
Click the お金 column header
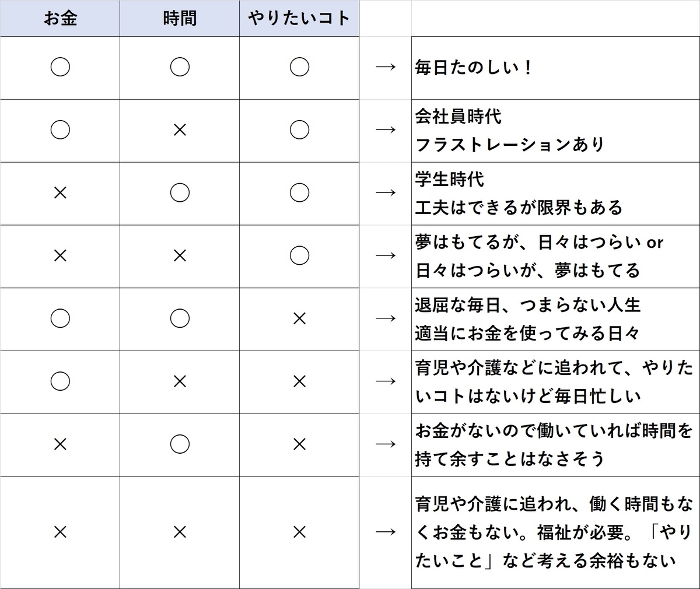pos(60,19)
